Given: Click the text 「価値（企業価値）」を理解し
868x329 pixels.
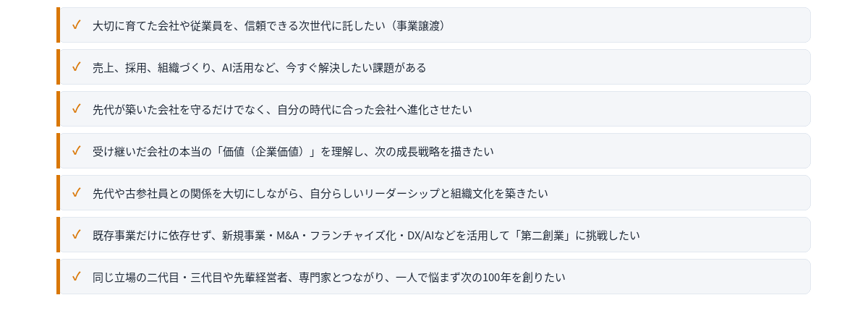Looking at the screenshot, I should pyautogui.click(x=287, y=151).
